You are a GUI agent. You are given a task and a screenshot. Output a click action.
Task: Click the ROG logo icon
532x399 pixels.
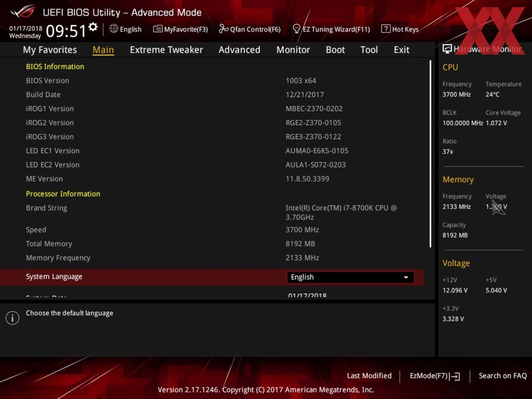(22, 12)
